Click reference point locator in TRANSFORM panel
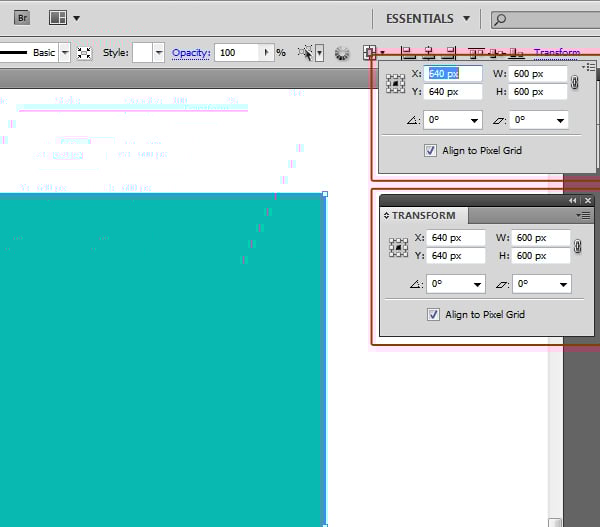This screenshot has height=527, width=600. [398, 246]
